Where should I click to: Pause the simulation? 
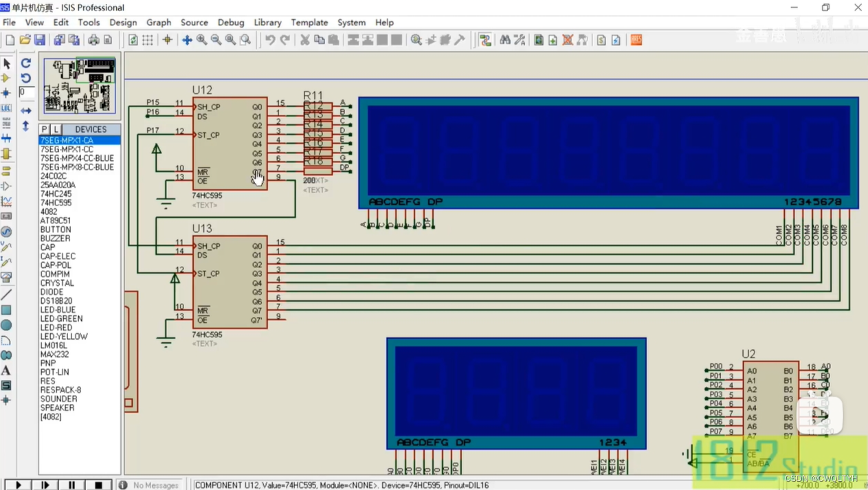click(x=71, y=485)
